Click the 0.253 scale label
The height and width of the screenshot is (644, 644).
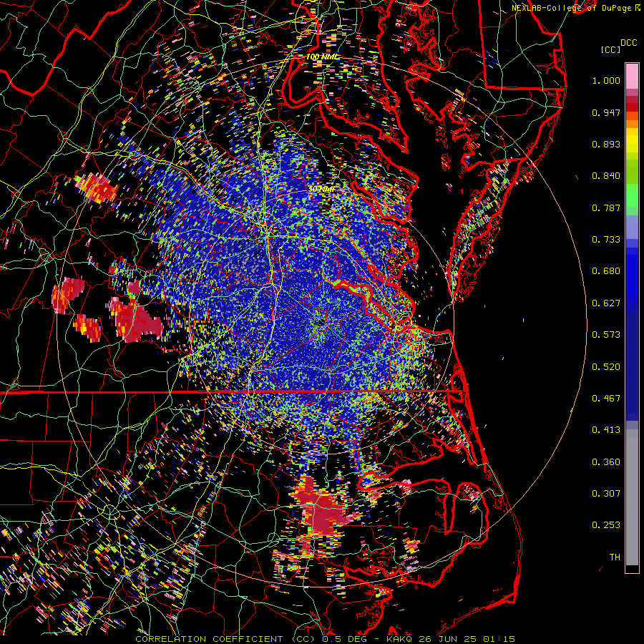pyautogui.click(x=606, y=525)
